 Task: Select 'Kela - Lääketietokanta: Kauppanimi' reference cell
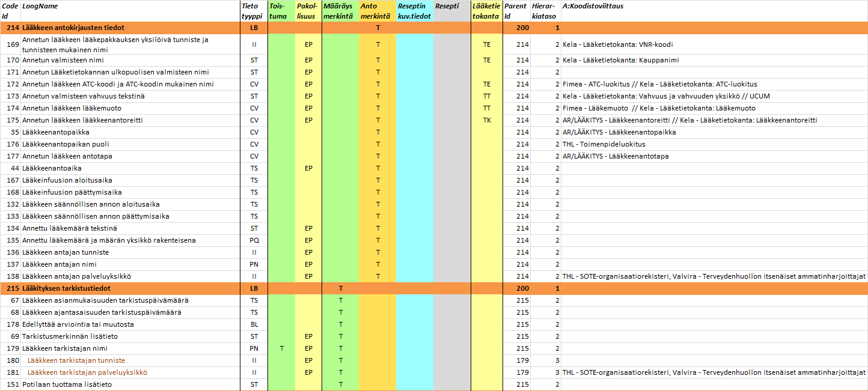coord(714,60)
